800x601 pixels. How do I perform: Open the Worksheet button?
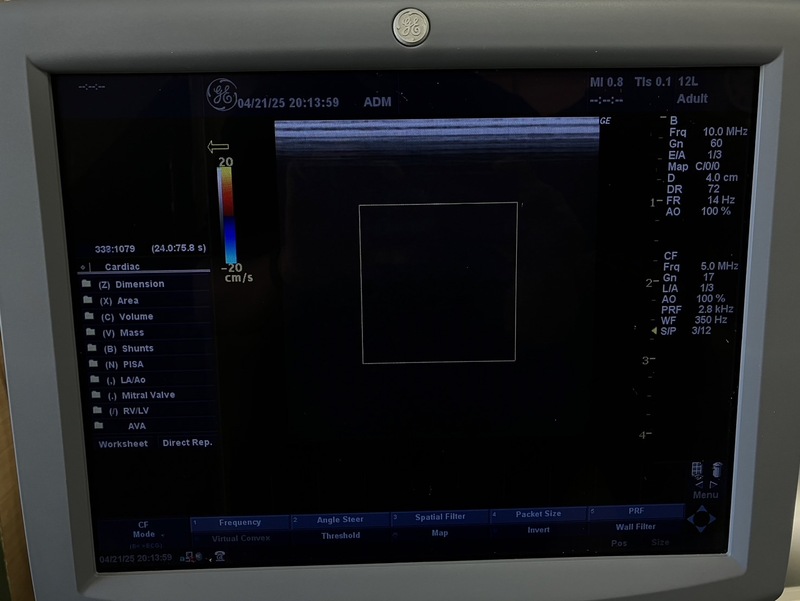tap(123, 444)
